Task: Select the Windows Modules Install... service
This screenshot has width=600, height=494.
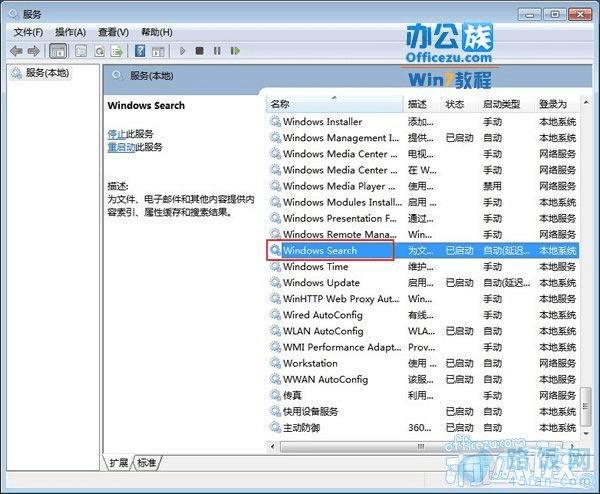Action: [423, 202]
